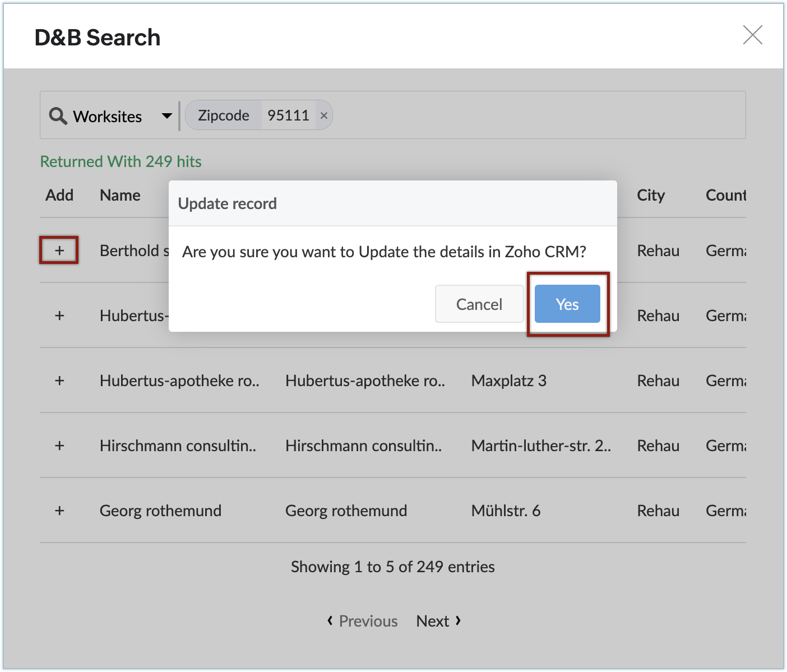Confirm update by clicking Yes
This screenshot has height=672, width=787.
(x=567, y=304)
